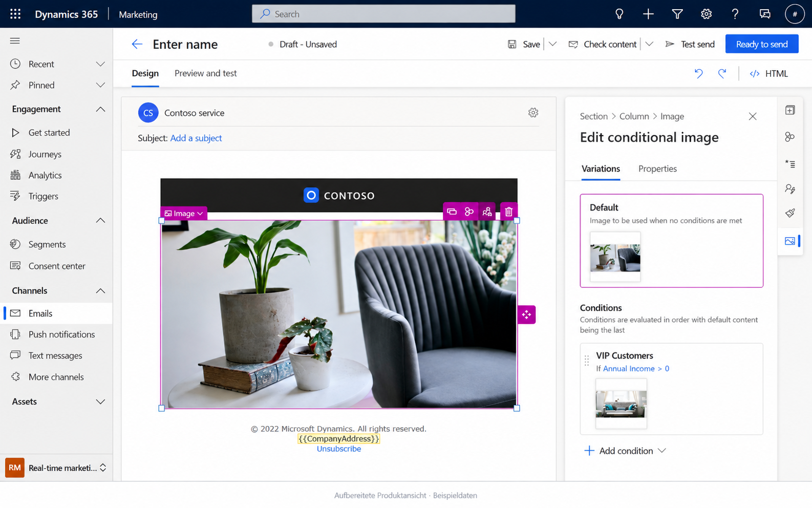This screenshot has height=508, width=812.
Task: Click the search input field
Action: pos(383,14)
